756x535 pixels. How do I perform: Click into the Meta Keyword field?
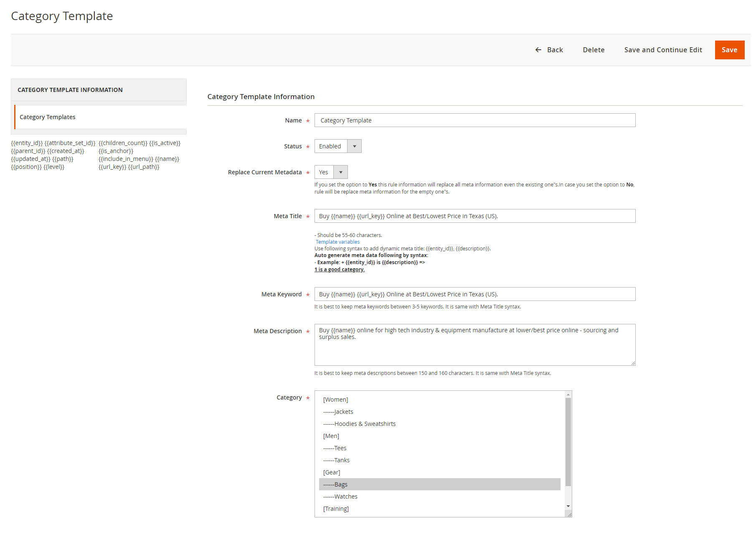point(474,294)
